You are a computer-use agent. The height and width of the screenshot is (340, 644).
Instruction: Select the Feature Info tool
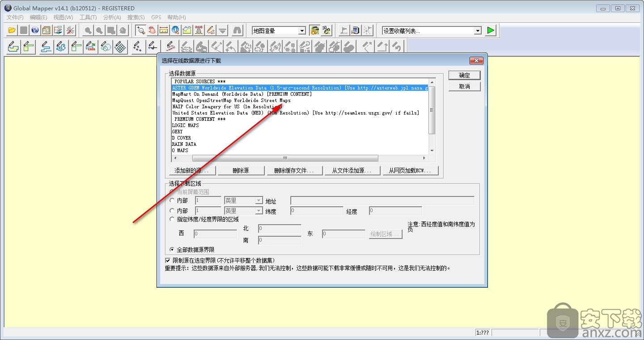(176, 30)
